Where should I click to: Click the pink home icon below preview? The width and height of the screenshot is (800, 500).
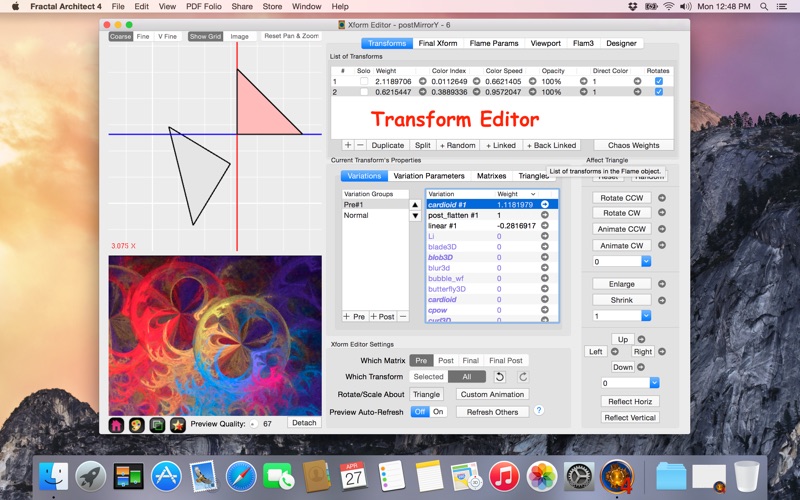pos(116,424)
